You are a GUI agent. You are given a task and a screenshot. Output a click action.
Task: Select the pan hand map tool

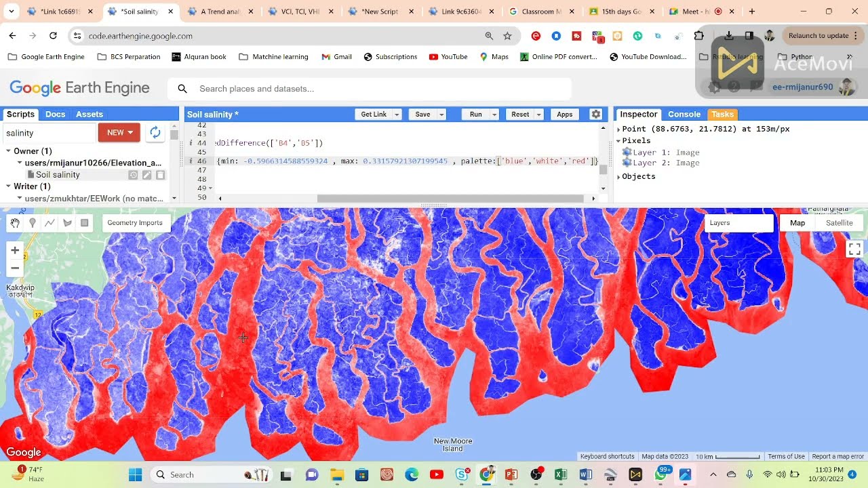15,222
